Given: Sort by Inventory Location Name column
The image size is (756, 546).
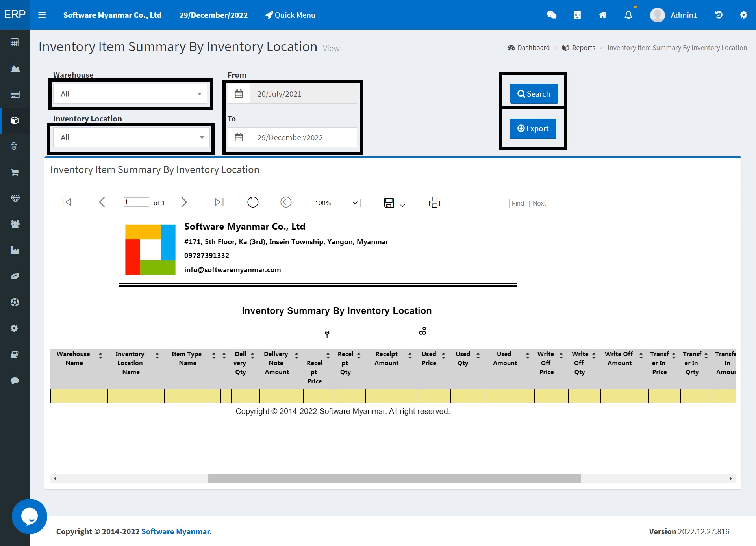Looking at the screenshot, I should pyautogui.click(x=157, y=356).
